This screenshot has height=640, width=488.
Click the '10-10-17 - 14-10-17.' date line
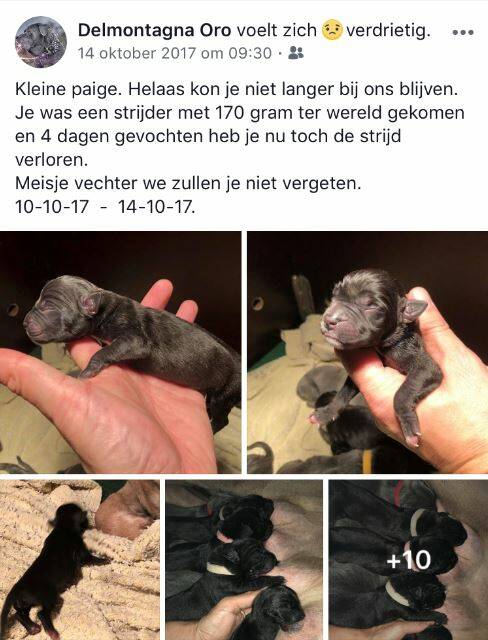tap(105, 207)
